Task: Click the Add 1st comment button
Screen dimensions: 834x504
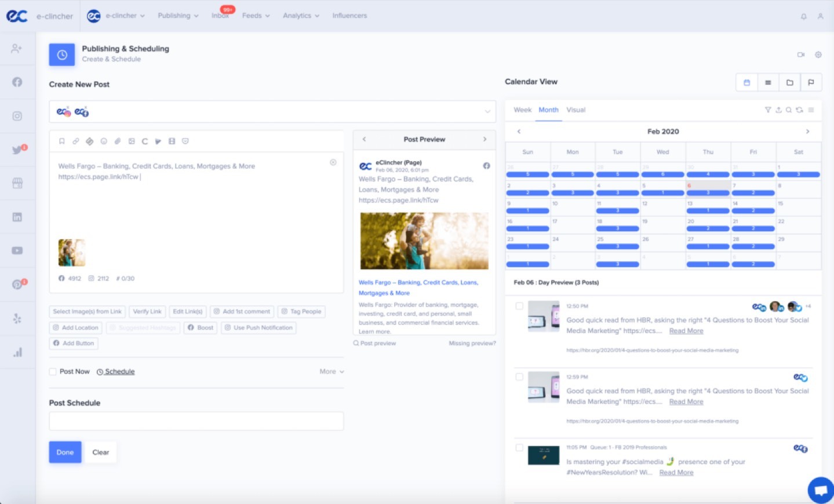Action: [242, 312]
